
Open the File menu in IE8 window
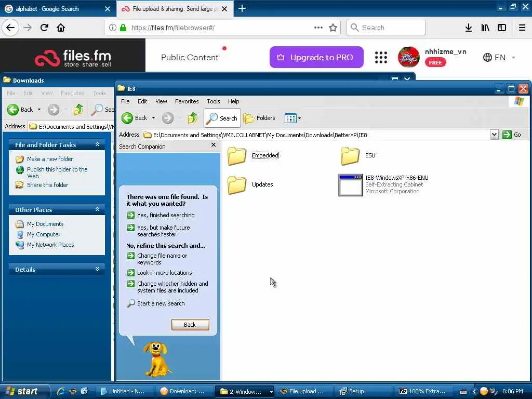pos(125,101)
